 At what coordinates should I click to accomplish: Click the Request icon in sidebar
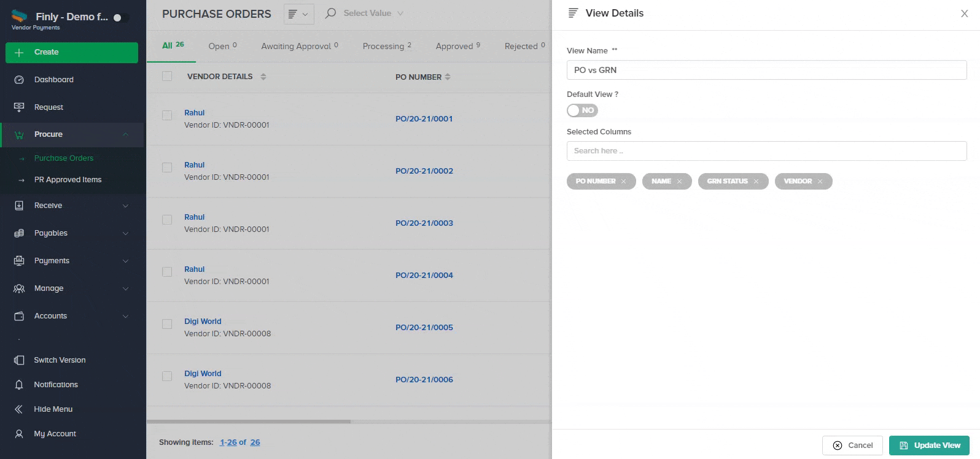pos(19,107)
